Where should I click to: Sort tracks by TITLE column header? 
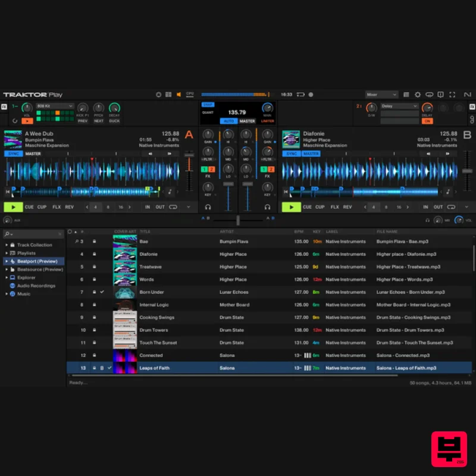[x=145, y=231]
